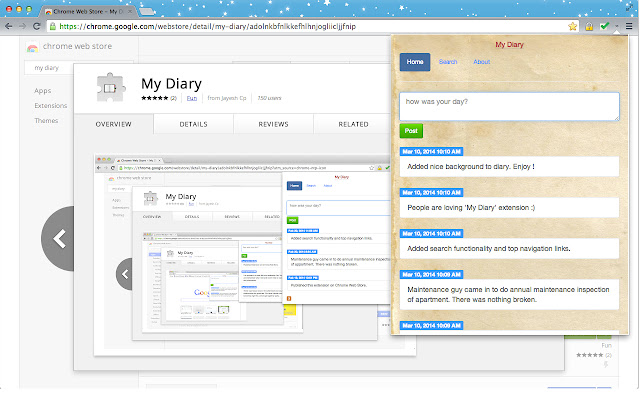The width and height of the screenshot is (640, 400).
Task: Click the My Diary extension title
Action: pos(171,84)
